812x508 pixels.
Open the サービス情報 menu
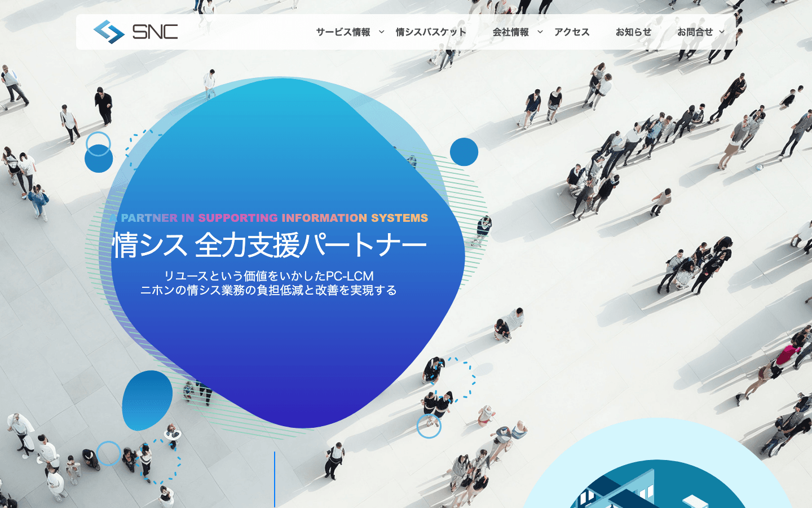coord(343,32)
